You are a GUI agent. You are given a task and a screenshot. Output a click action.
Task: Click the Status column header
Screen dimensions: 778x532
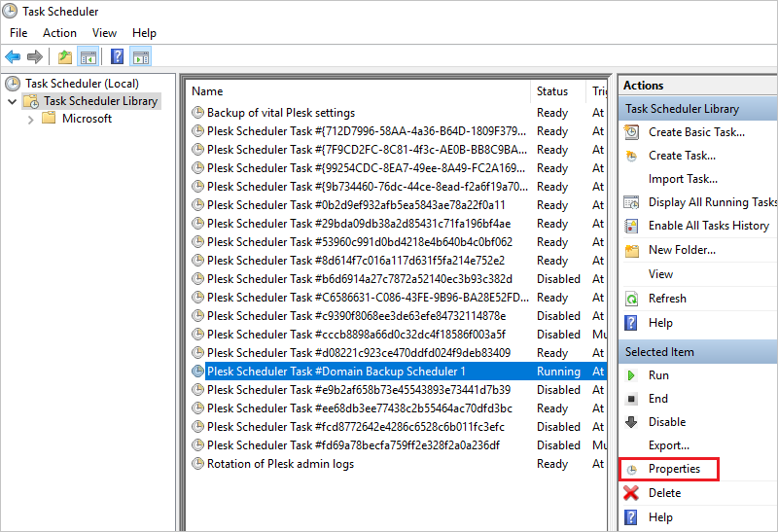coord(552,91)
